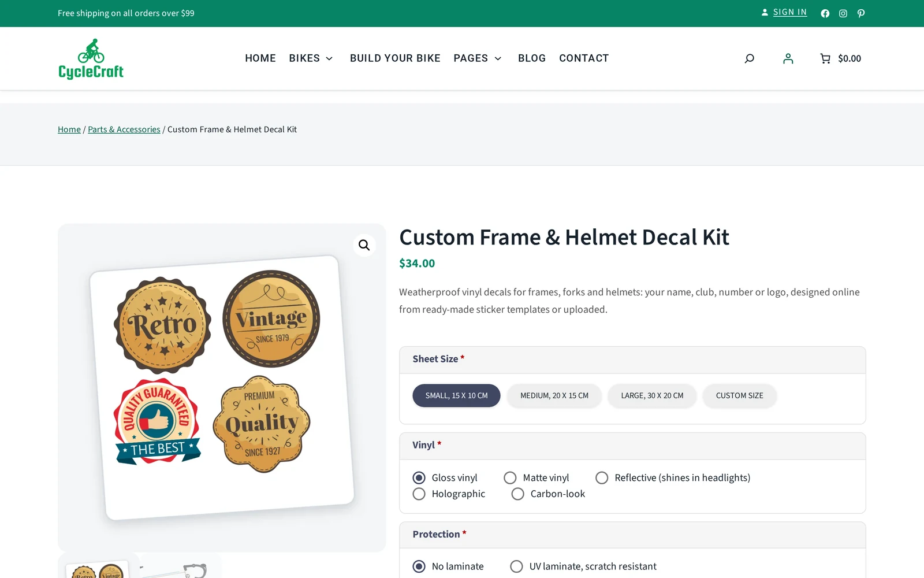The width and height of the screenshot is (924, 578).
Task: Open Pages menu item
Action: (471, 58)
